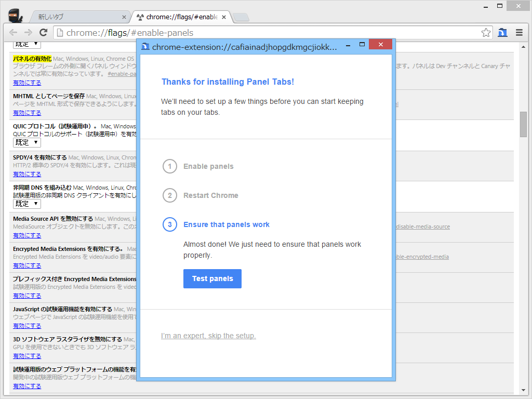This screenshot has width=532, height=399.
Task: Open the Chrome hamburger menu
Action: 519,33
